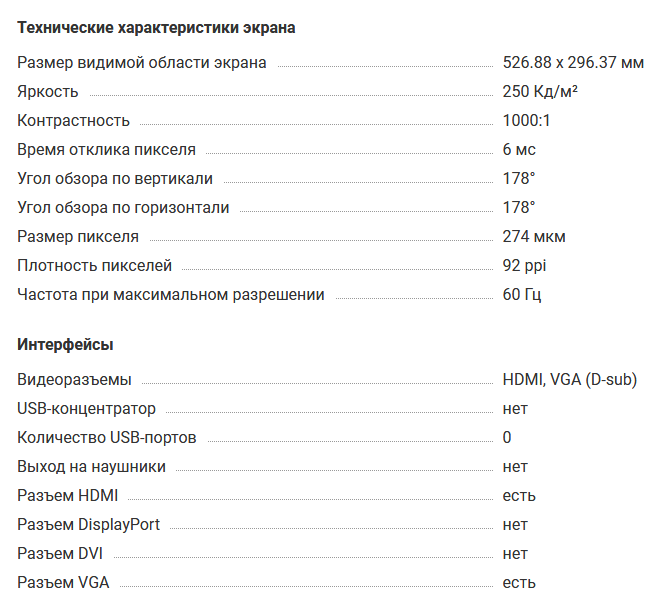Image resolution: width=668 pixels, height=605 pixels.
Task: Click the "USB-концентратор" label
Action: [x=87, y=409]
